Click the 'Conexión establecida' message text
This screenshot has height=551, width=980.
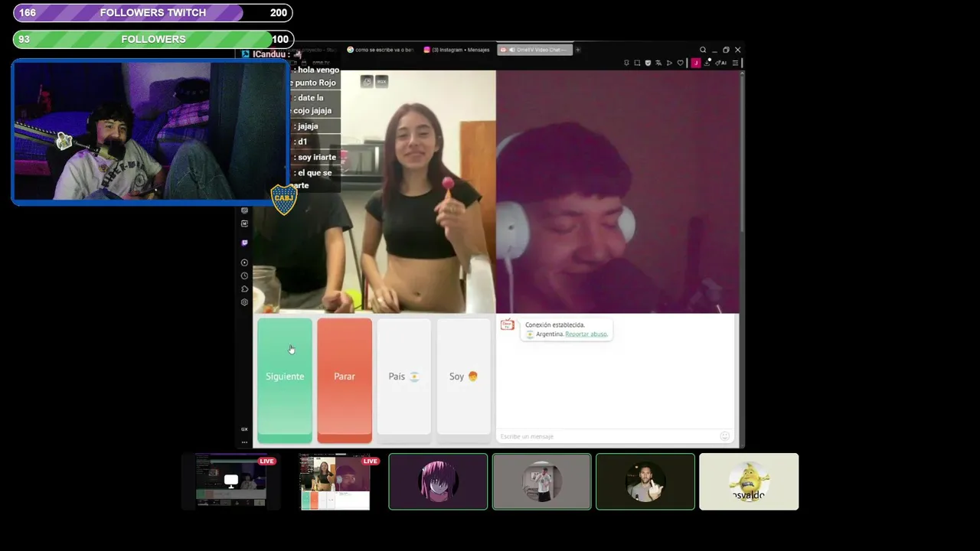tap(555, 325)
